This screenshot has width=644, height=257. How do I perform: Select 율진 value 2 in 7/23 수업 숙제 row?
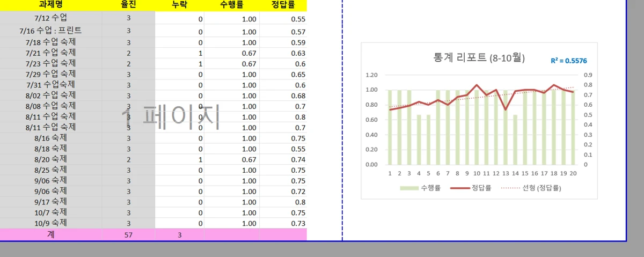128,63
